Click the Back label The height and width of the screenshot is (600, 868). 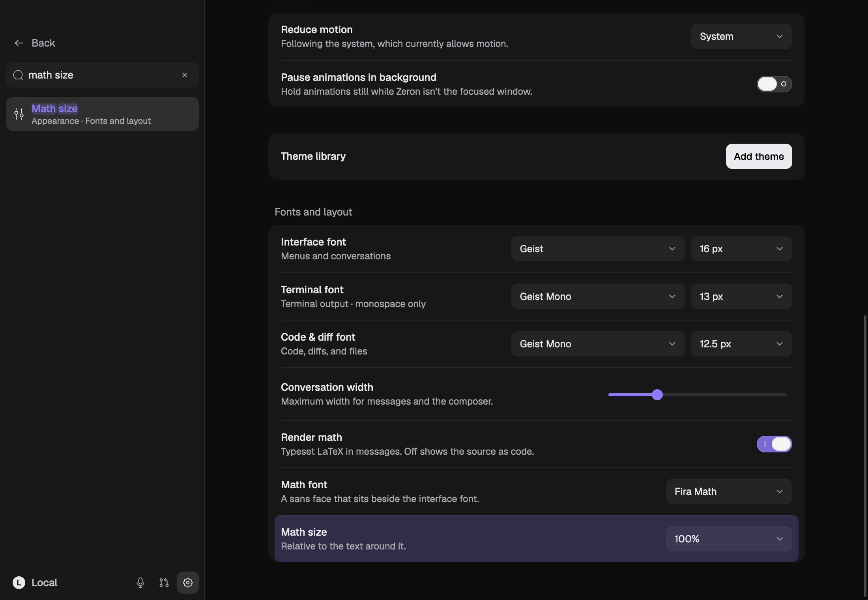(43, 43)
